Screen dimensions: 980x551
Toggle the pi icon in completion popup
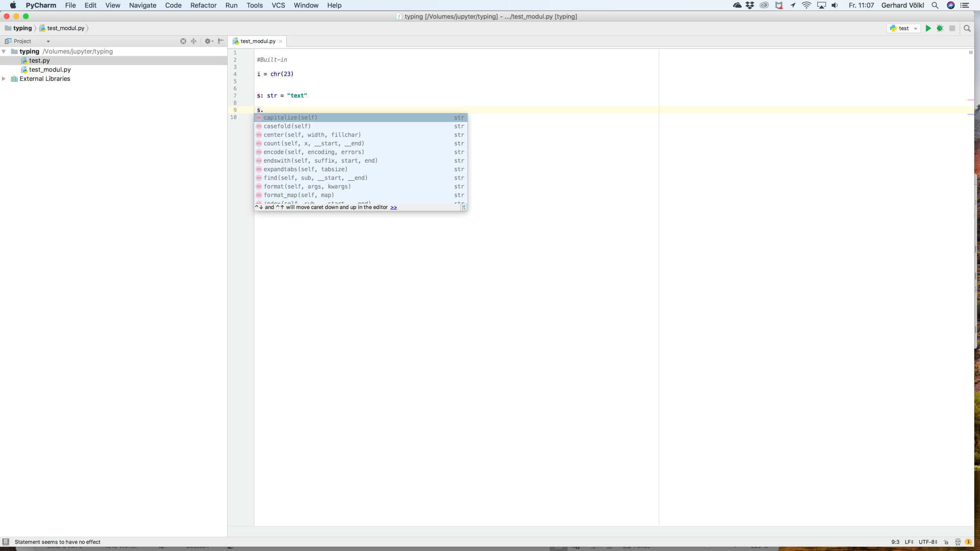click(463, 207)
